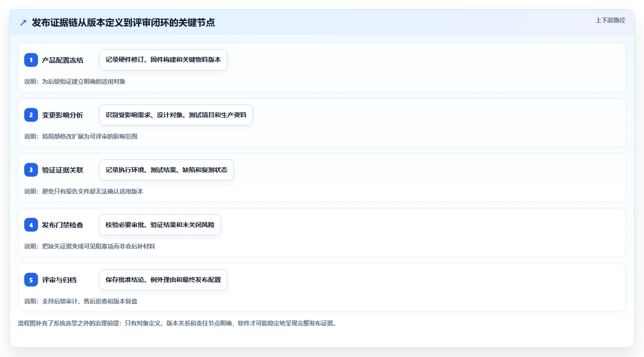644x357 pixels.
Task: Open the 识别受影响需求、设计对象 box
Action: click(x=176, y=115)
